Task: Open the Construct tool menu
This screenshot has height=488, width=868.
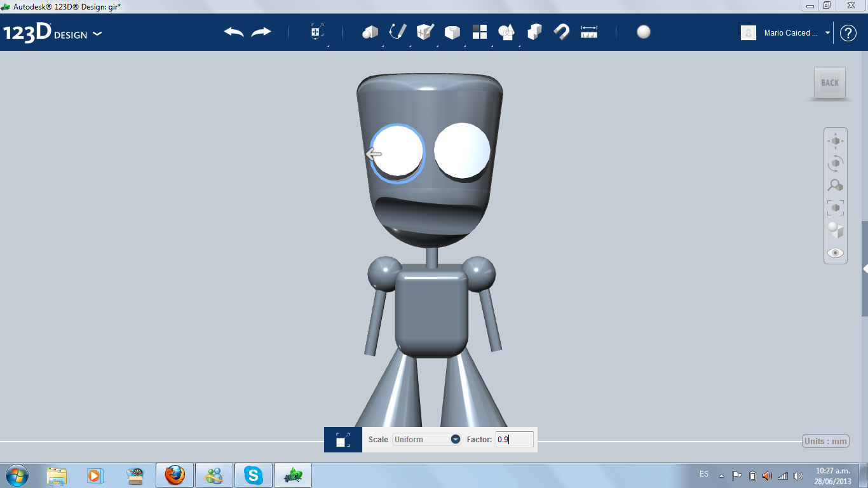Action: pos(425,32)
